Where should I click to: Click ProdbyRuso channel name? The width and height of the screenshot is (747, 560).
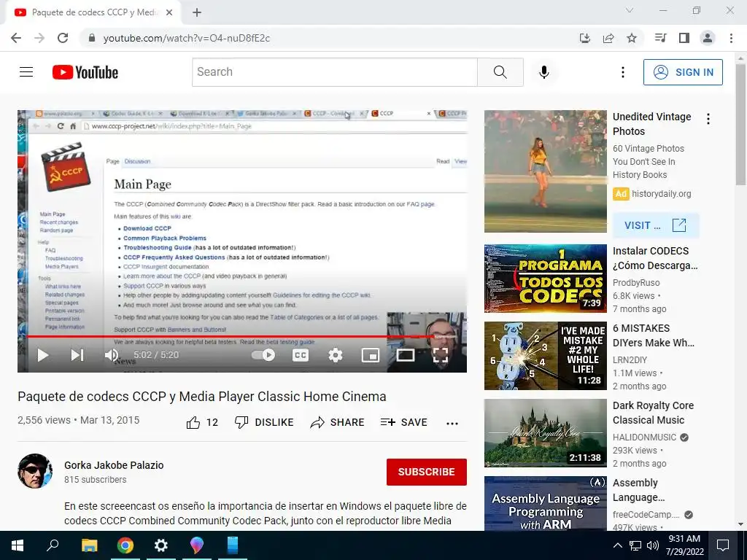coord(636,282)
